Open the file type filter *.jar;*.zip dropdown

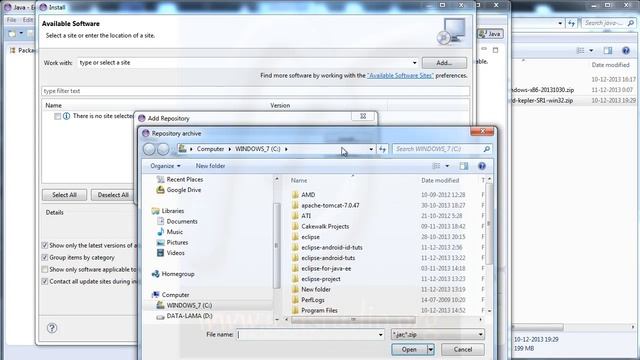pyautogui.click(x=438, y=334)
